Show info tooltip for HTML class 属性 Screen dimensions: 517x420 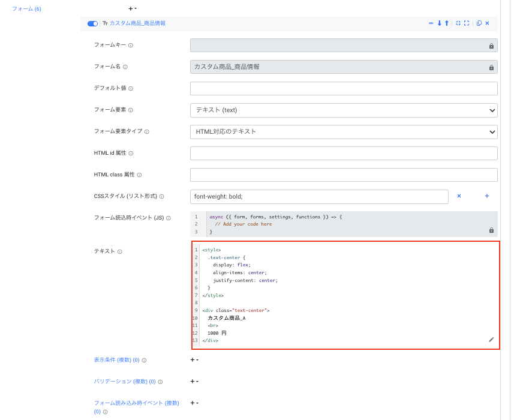[140, 175]
